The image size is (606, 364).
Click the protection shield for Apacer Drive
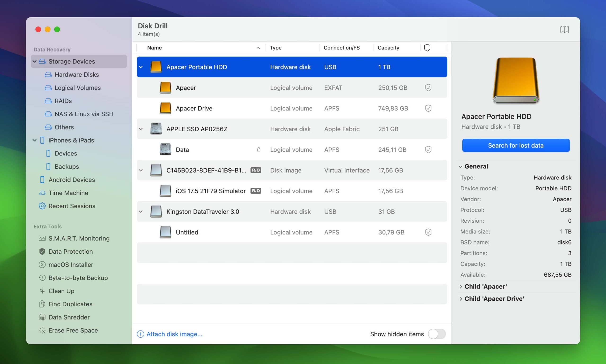tap(428, 108)
